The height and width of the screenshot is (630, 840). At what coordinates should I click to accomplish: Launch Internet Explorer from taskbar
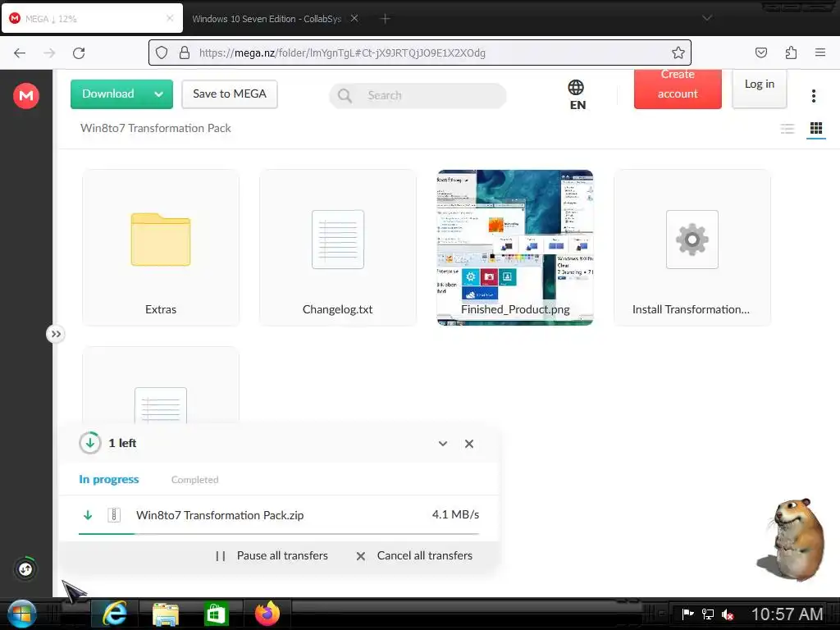pos(114,614)
